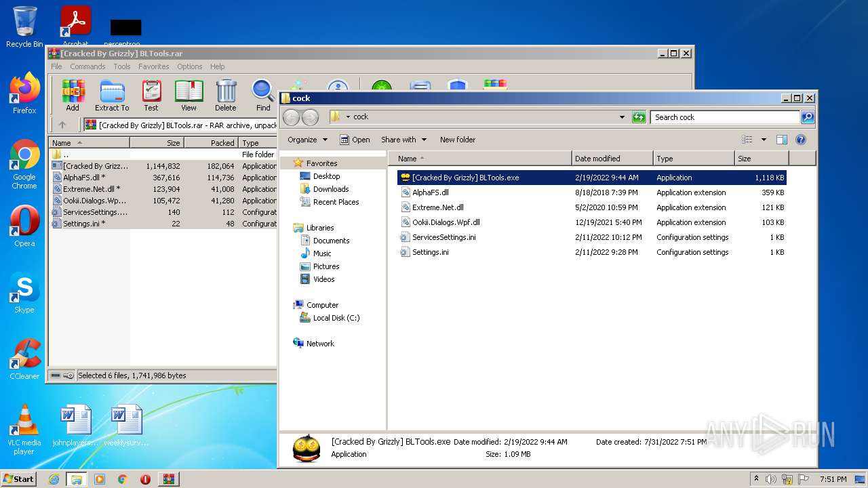Open Recent Places in navigation pane
The height and width of the screenshot is (488, 868).
336,202
